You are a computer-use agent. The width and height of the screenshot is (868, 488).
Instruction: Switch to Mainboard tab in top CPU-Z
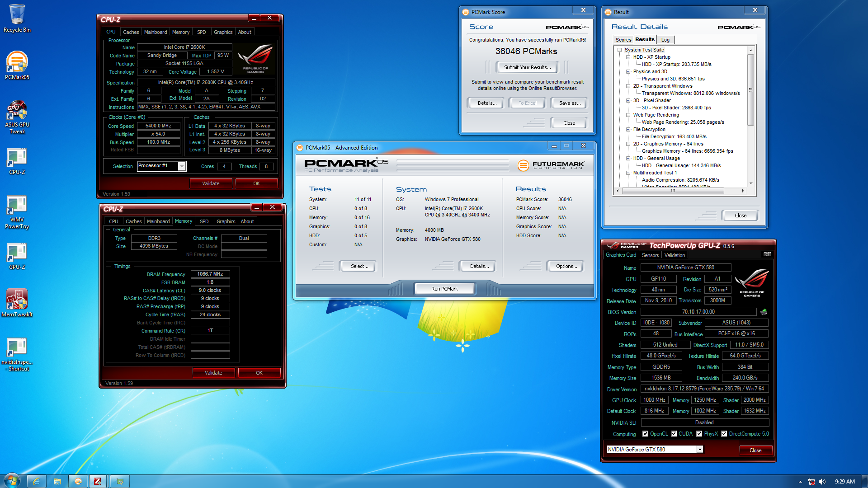[x=156, y=32]
